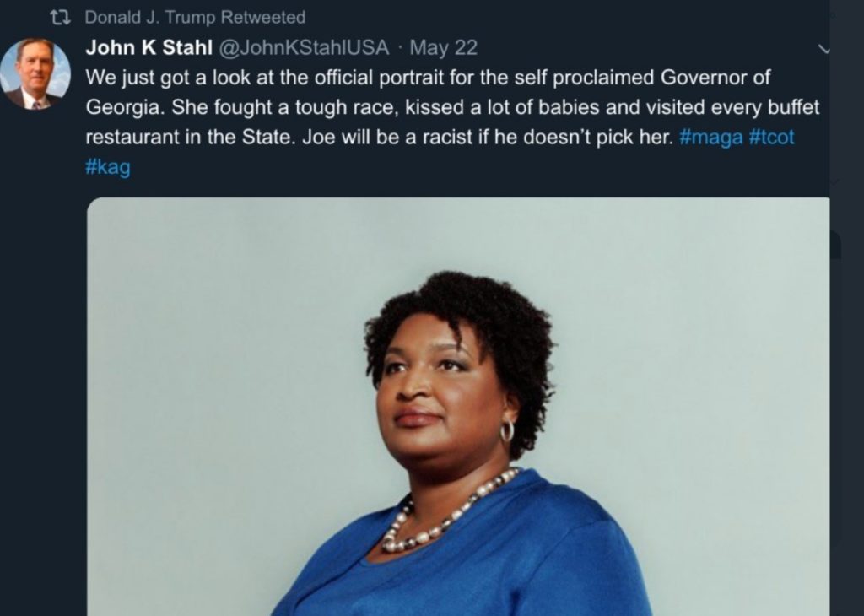864x616 pixels.
Task: Open the @JohnKStahlUSA handle
Action: click(304, 47)
